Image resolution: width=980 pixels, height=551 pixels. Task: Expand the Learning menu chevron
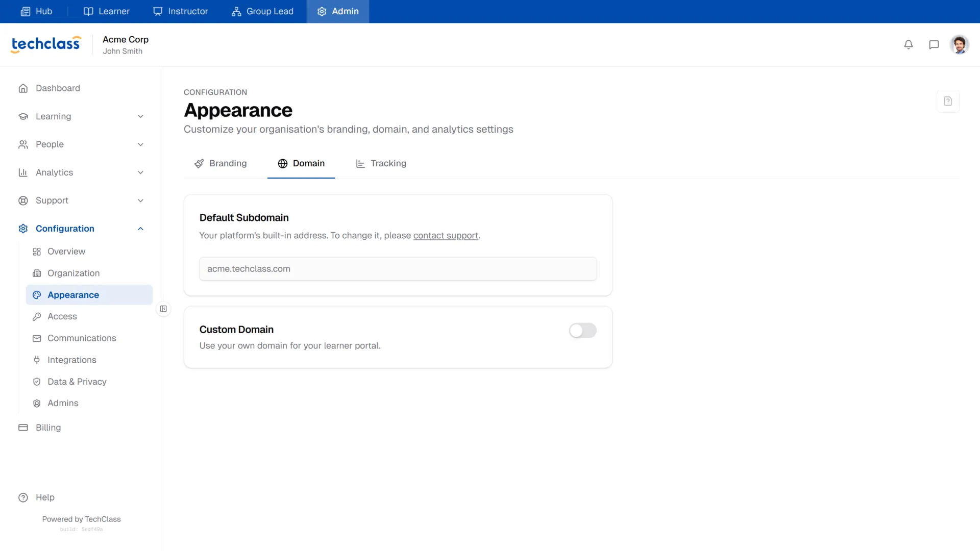click(140, 116)
